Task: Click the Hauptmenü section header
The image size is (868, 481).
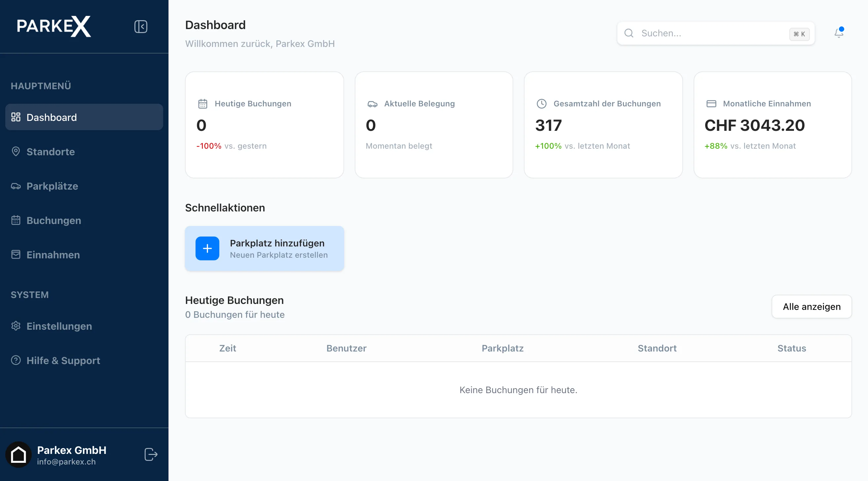Action: point(40,86)
